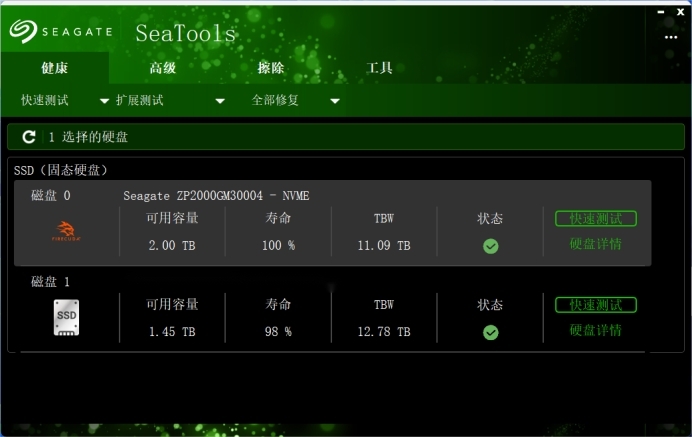The width and height of the screenshot is (692, 437).
Task: Click the SSD（固态硬盘） section heading
Action: point(61,170)
